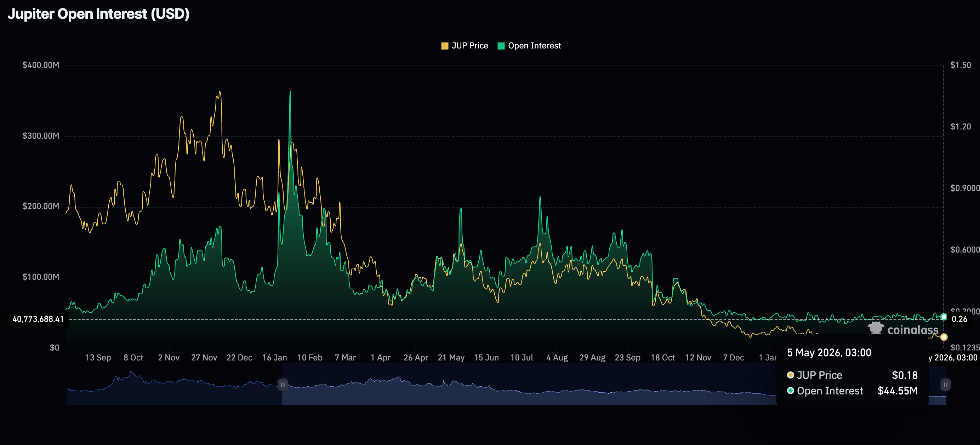
Task: Click the tooltip heading 5 May 2026, 03:00
Action: (x=829, y=353)
